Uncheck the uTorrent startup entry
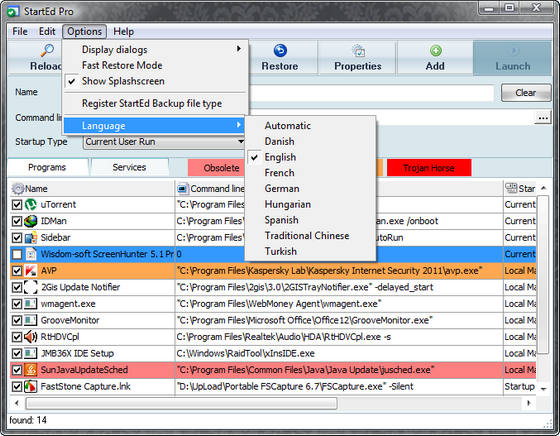The image size is (560, 436). 17,205
